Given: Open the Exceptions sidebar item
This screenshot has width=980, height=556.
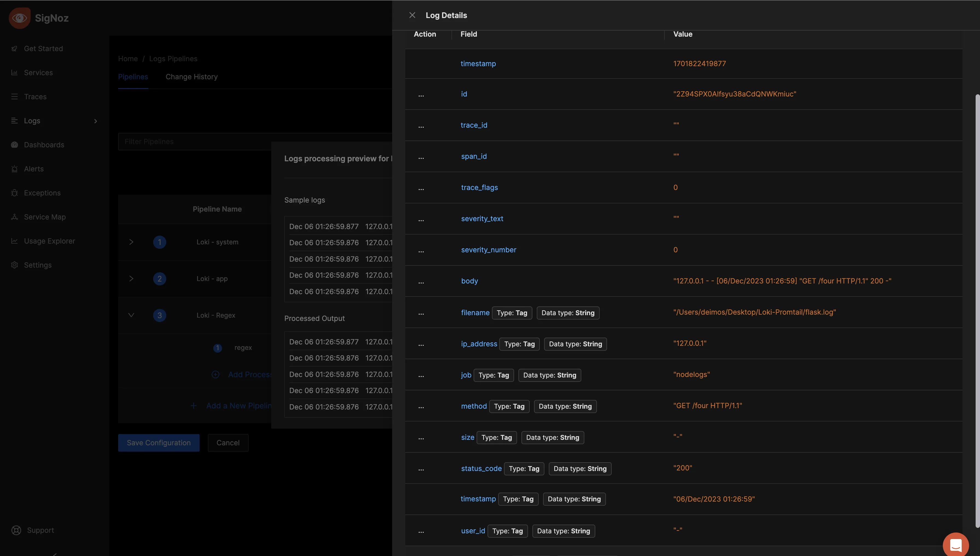Looking at the screenshot, I should tap(42, 193).
